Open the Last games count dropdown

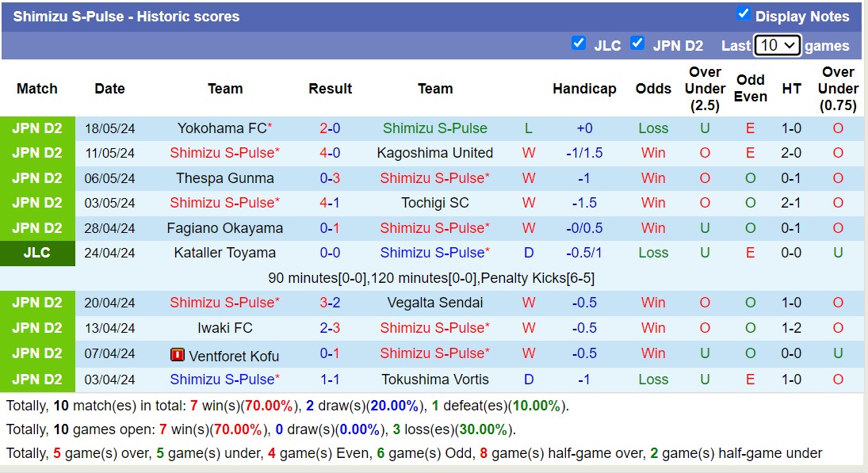point(777,45)
